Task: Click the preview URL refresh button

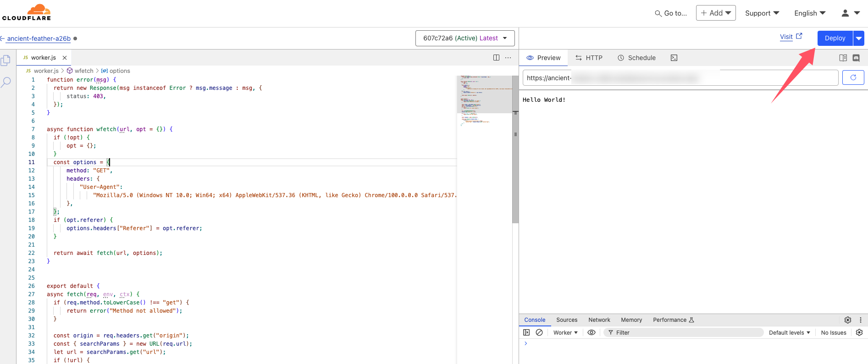Action: point(853,77)
